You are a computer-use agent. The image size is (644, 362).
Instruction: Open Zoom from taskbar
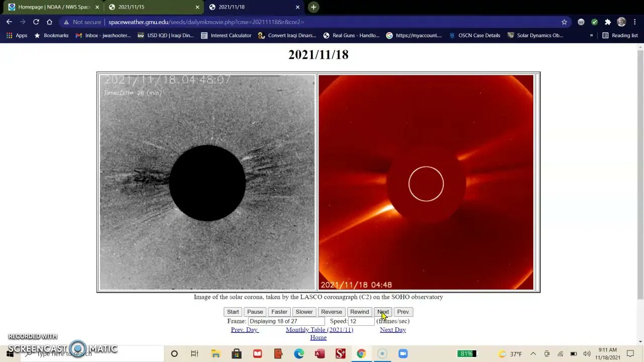coord(403,354)
